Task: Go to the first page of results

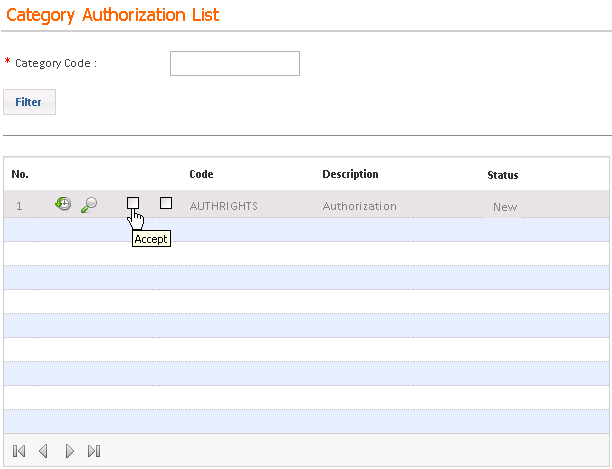Action: pyautogui.click(x=19, y=451)
